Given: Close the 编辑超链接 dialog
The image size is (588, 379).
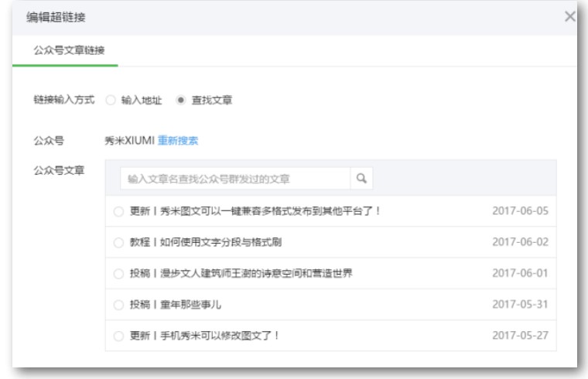Looking at the screenshot, I should 570,16.
